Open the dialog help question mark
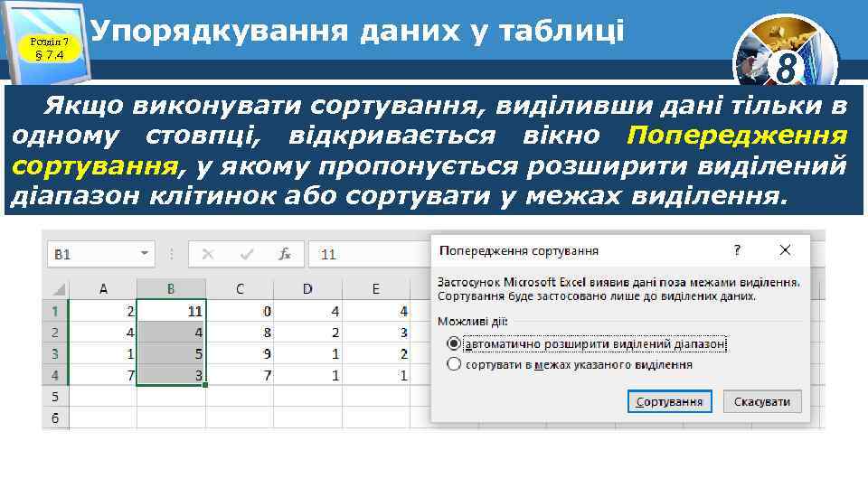The width and height of the screenshot is (868, 488). (737, 250)
